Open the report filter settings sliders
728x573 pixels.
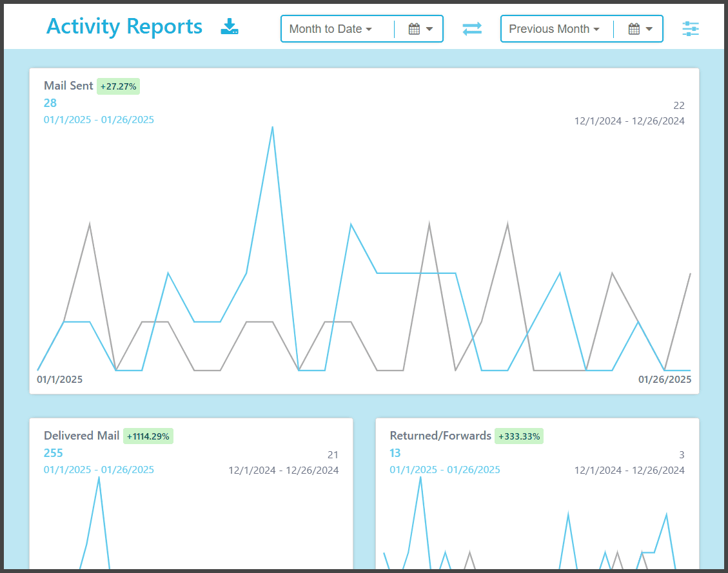pos(691,29)
